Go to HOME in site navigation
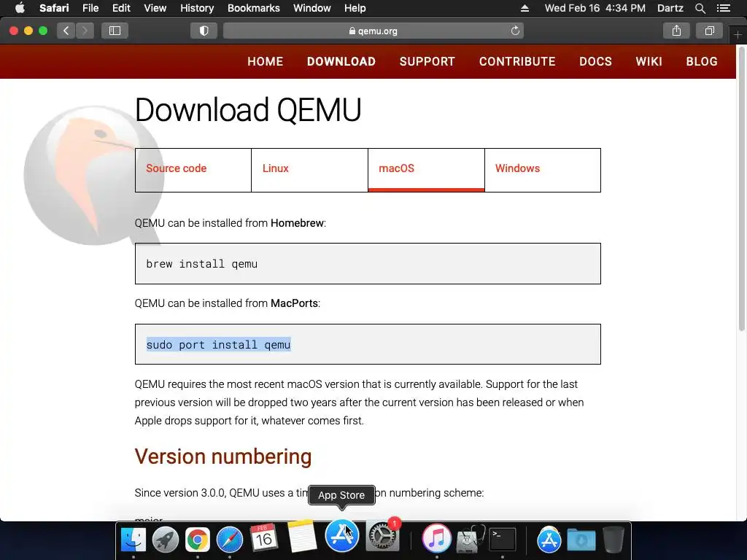The height and width of the screenshot is (560, 747). coord(266,61)
